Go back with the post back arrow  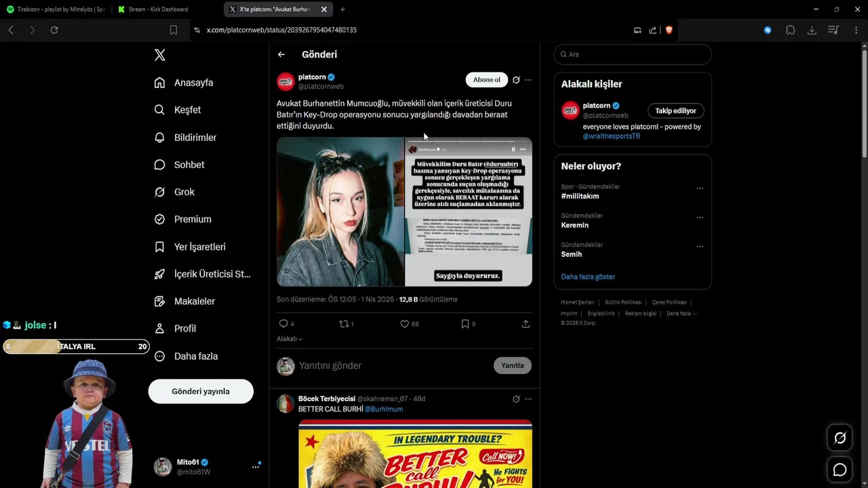[x=281, y=54]
